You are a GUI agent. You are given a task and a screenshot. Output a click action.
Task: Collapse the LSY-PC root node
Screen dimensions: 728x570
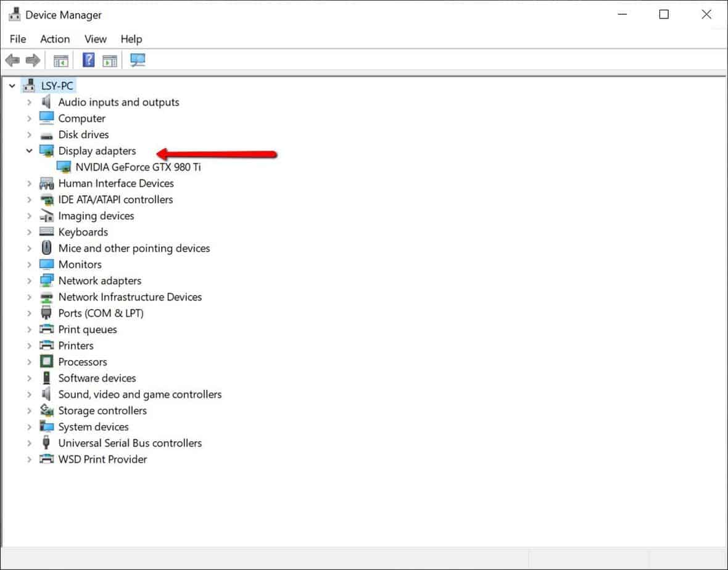pos(12,86)
